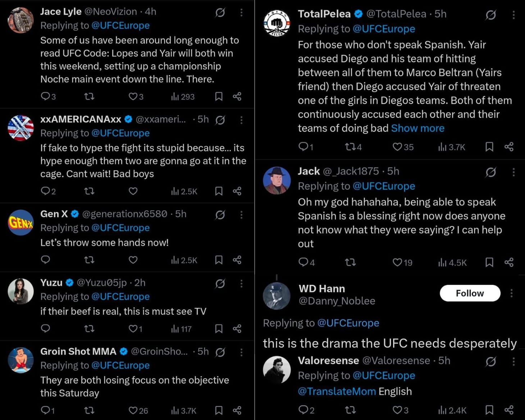This screenshot has height=420, width=525.
Task: Follow WD Hann
Action: point(470,293)
